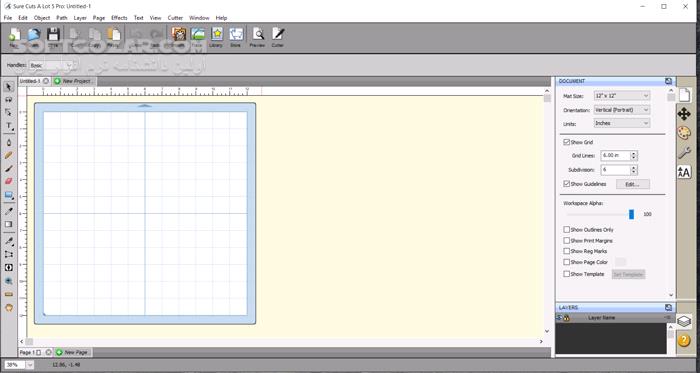Adjust the Workspace Alpha slider handle
The height and width of the screenshot is (373, 700).
(631, 215)
